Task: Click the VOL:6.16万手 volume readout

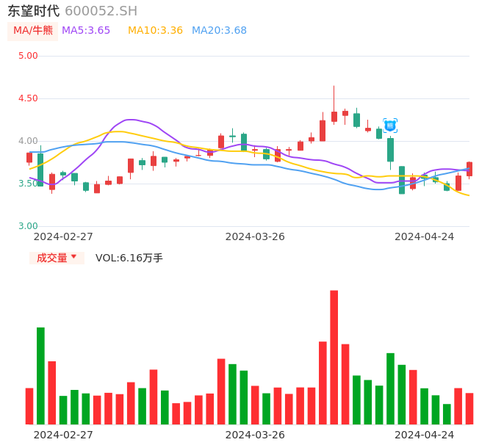Action: (129, 258)
